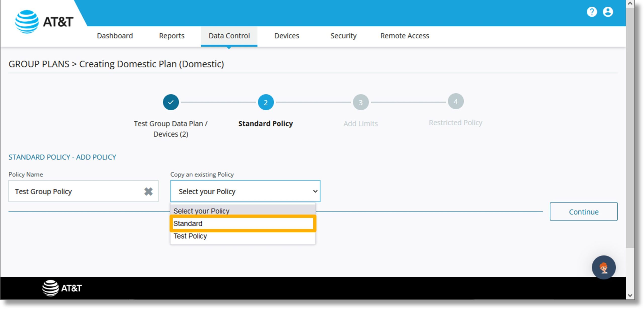Click the AT&T logo in header
This screenshot has height=309, width=644.
44,22
